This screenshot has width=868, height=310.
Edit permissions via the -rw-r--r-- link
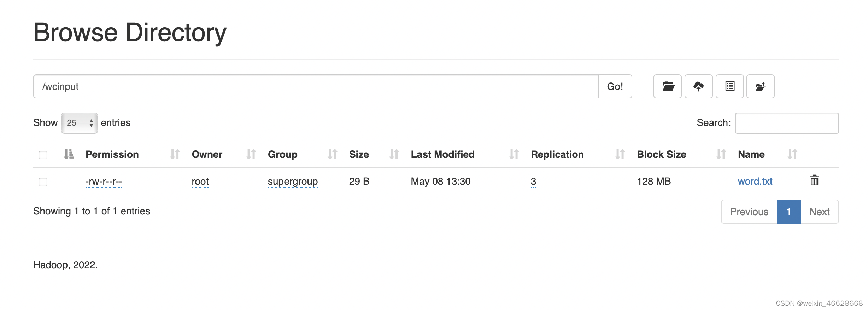104,181
